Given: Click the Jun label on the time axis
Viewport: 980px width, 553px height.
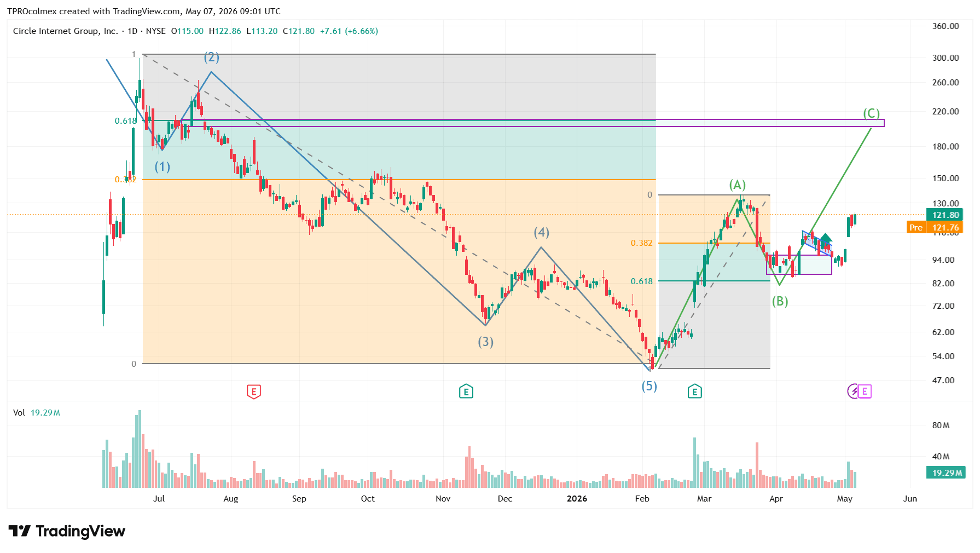Looking at the screenshot, I should 910,499.
